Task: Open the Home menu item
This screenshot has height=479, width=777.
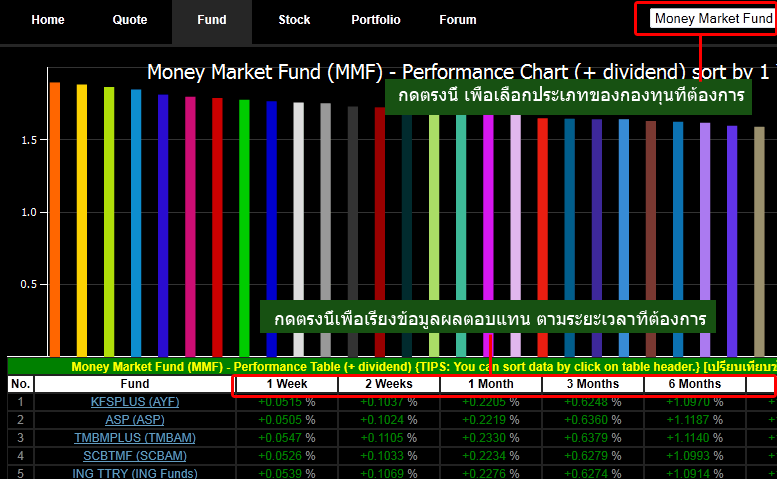Action: (x=48, y=20)
